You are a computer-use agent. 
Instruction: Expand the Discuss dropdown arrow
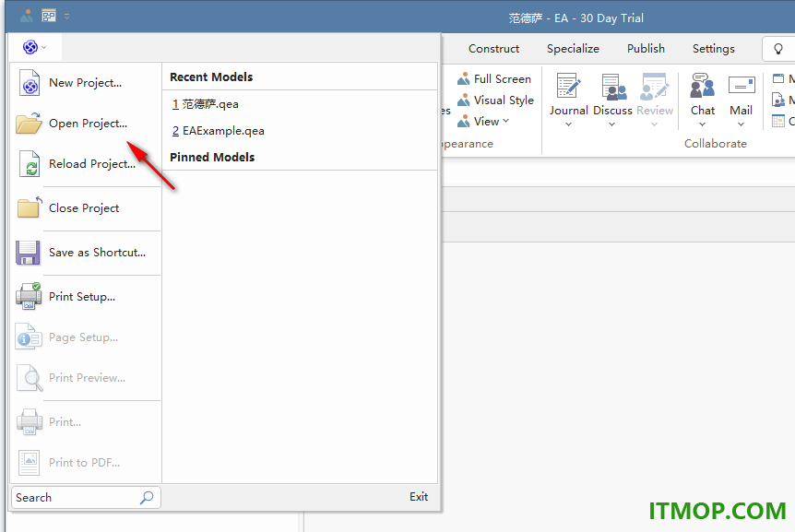coord(612,124)
